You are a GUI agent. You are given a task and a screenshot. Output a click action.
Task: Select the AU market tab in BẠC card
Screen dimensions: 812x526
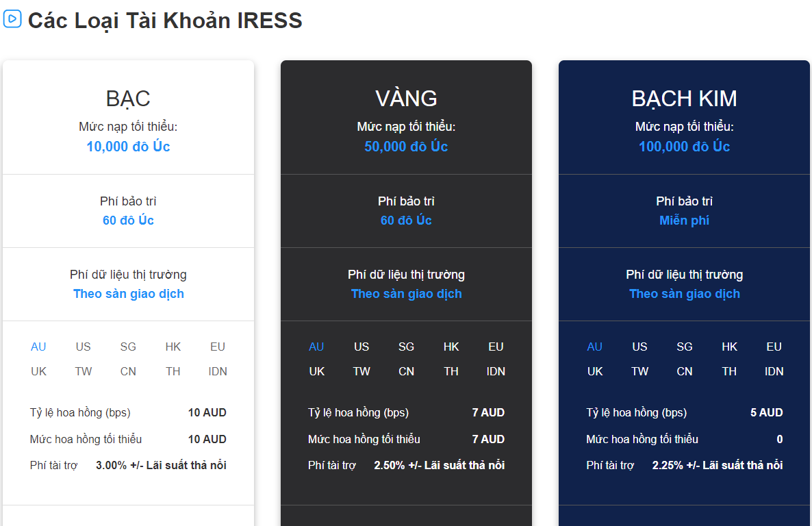[x=38, y=347]
